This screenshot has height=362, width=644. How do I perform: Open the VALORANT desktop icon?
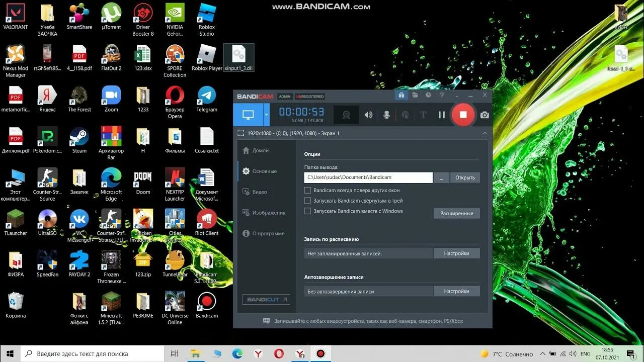pos(16,17)
